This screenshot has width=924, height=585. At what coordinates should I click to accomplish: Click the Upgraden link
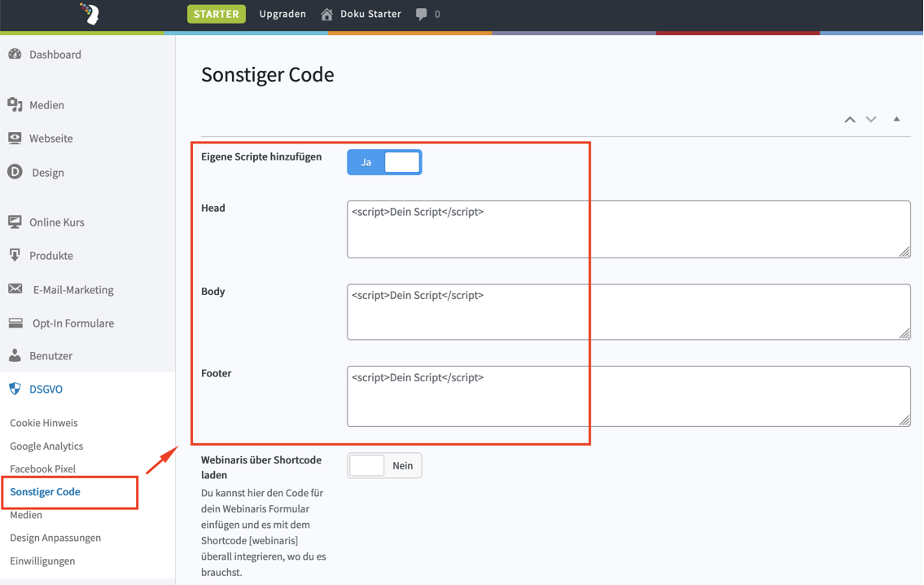(282, 14)
